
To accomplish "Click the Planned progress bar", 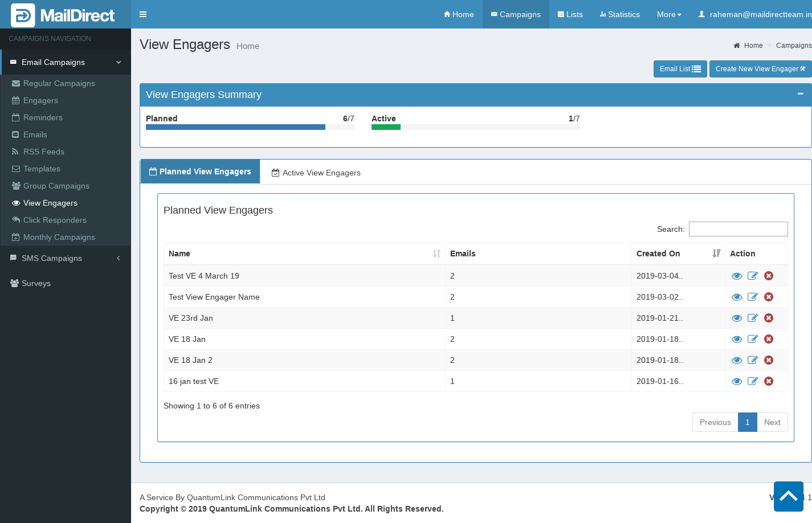I will tap(250, 127).
